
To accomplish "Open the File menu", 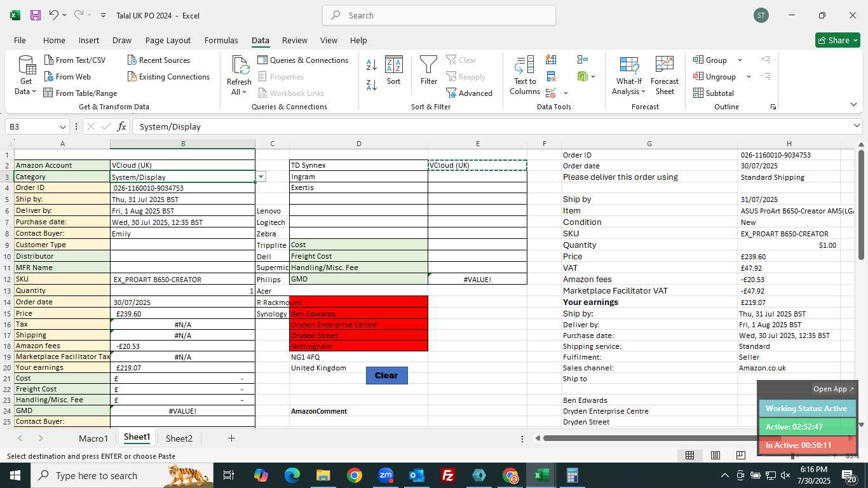I will [20, 40].
